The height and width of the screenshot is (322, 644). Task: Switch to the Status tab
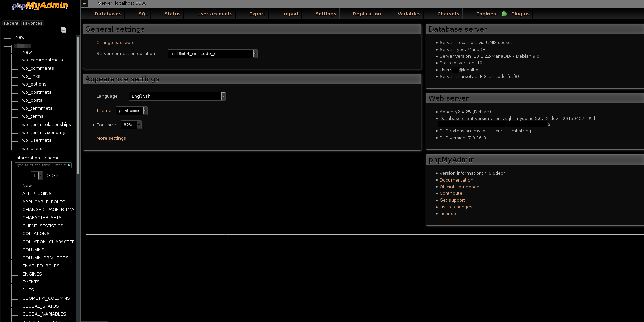[x=172, y=14]
